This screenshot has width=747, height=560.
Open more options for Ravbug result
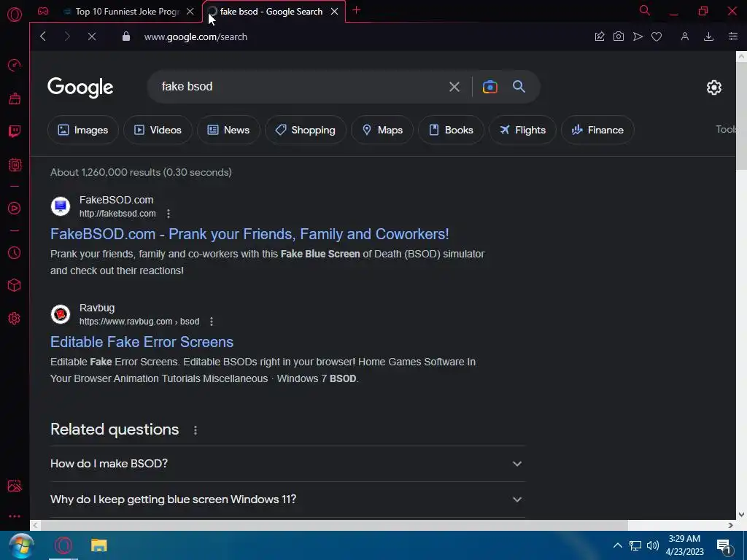point(212,322)
